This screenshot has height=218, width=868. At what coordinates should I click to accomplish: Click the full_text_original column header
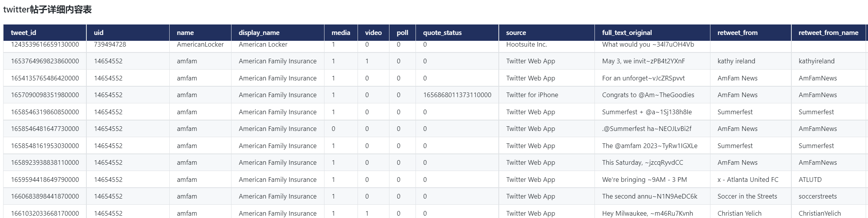(627, 33)
